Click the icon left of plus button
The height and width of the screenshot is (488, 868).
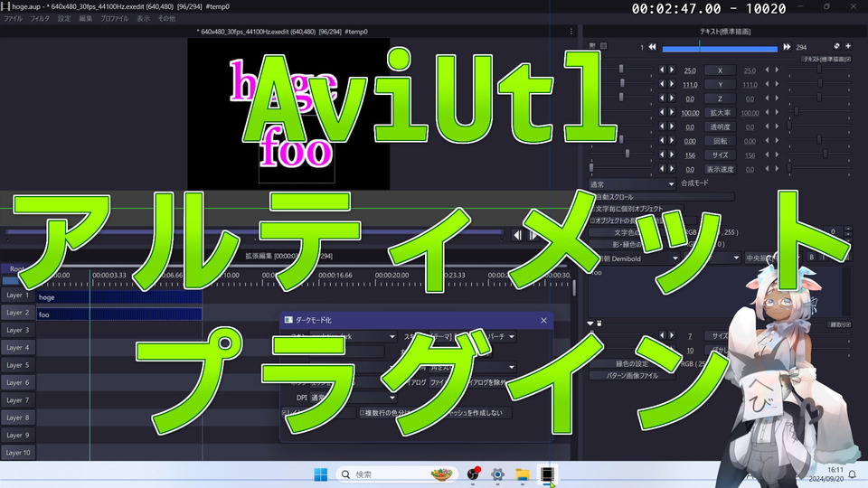[x=836, y=46]
